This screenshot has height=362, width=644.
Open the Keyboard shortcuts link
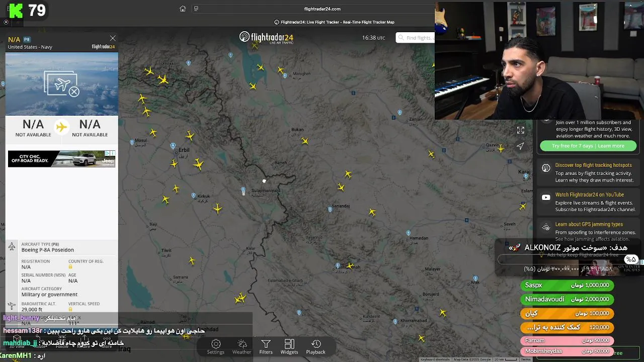click(x=435, y=359)
